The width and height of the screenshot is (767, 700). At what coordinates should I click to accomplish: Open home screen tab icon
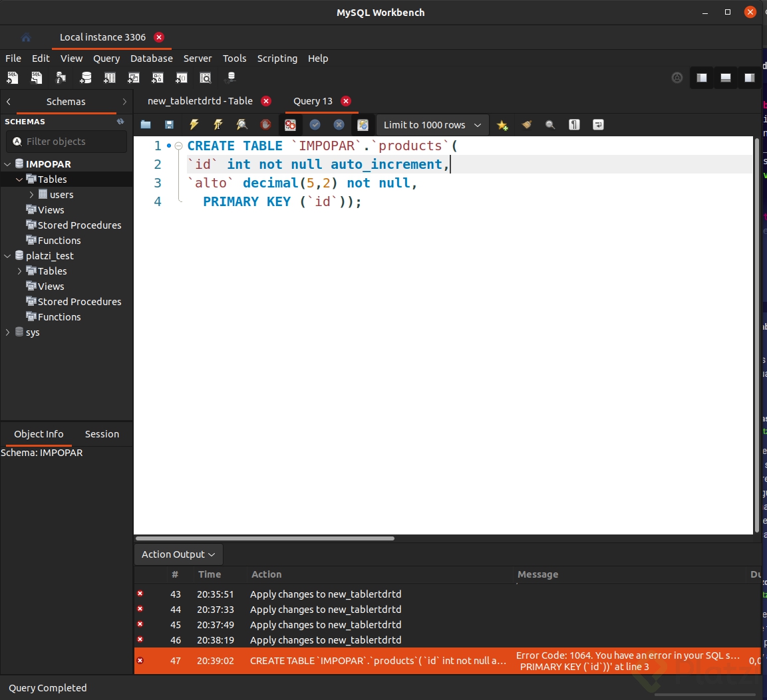(x=26, y=38)
